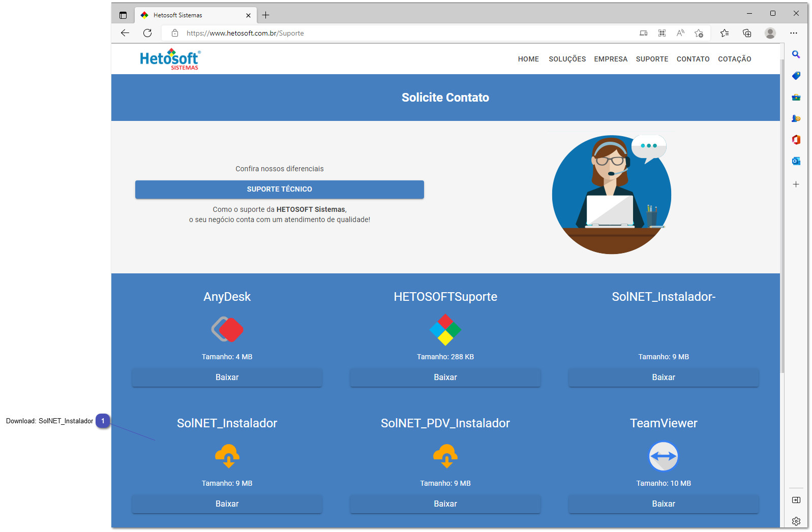This screenshot has width=812, height=532.
Task: Click 'Tamanho: 288 KB' text
Action: (445, 357)
